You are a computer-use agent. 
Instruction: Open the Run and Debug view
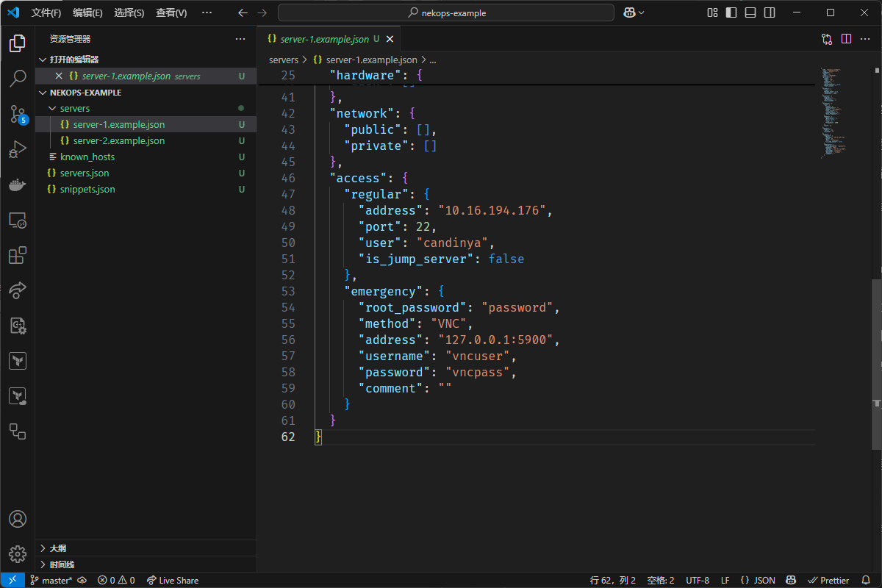[18, 149]
